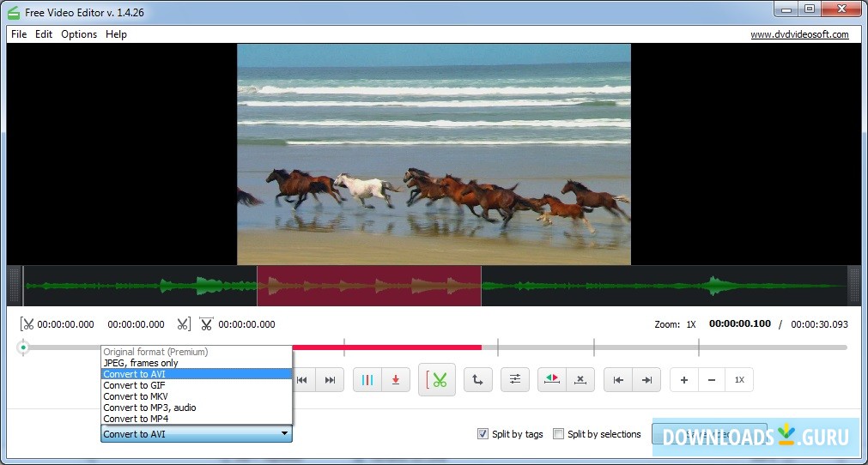Image resolution: width=868 pixels, height=465 pixels.
Task: Click the Free Video Editor app icon
Action: [13, 12]
